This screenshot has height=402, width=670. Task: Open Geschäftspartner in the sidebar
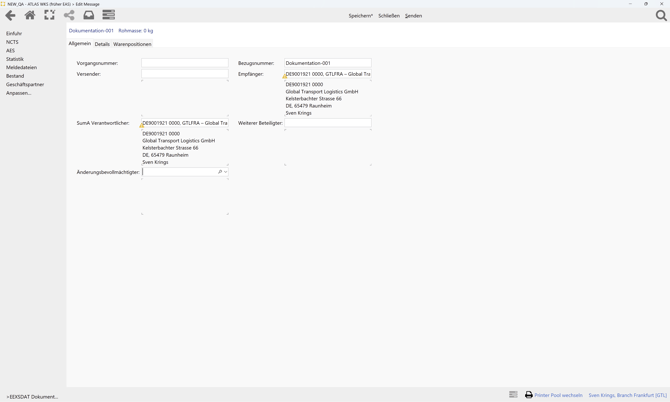[x=25, y=84]
